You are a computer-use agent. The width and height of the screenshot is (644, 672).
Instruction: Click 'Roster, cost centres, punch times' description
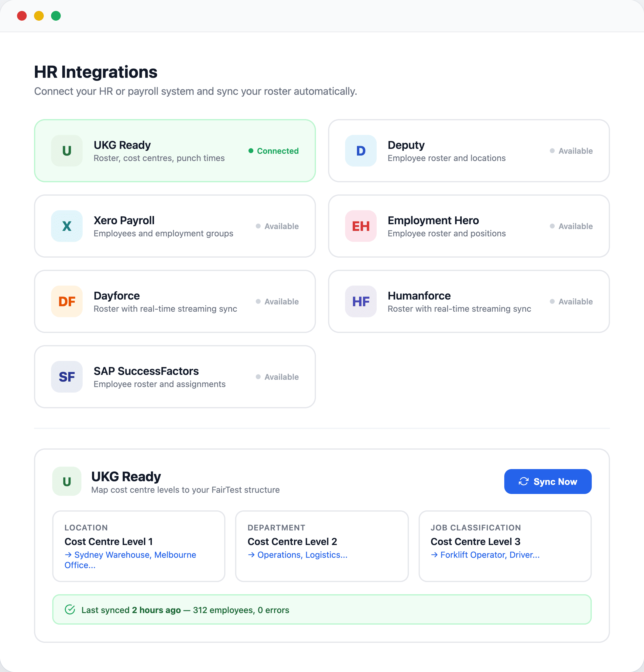[159, 158]
